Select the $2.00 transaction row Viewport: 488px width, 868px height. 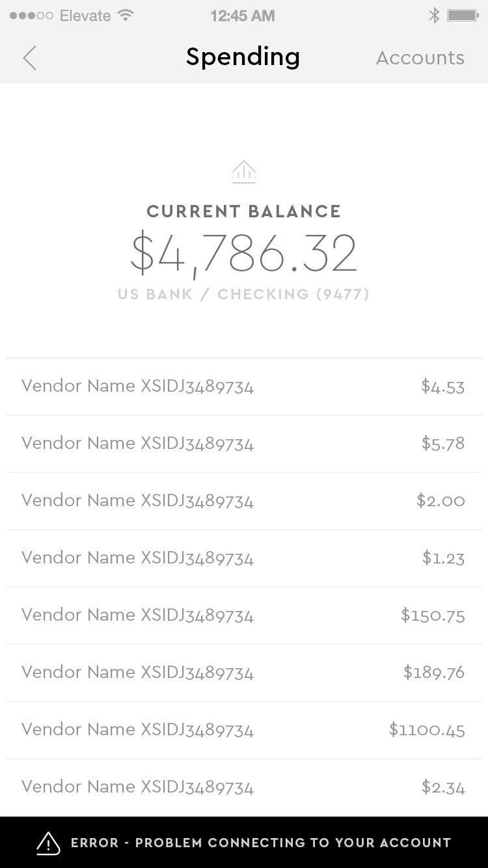tap(244, 501)
